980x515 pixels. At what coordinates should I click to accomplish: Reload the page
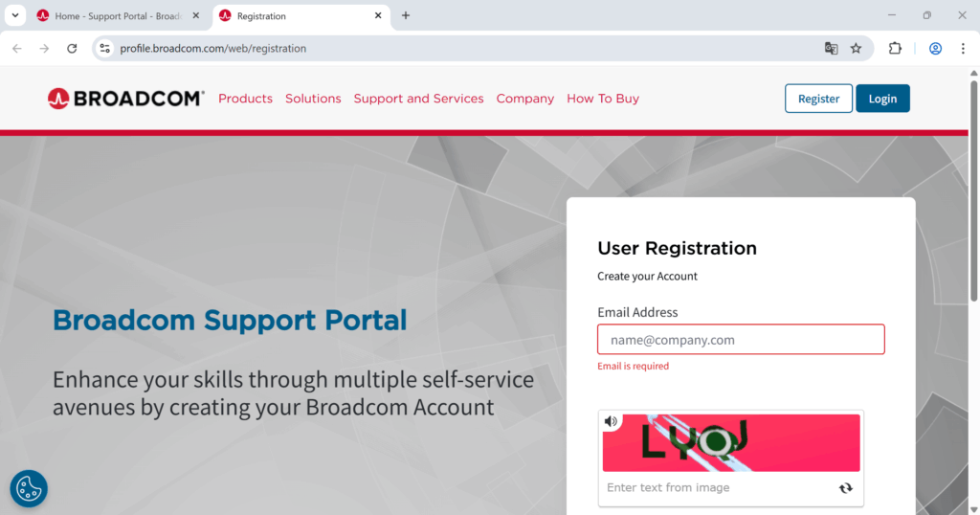tap(72, 48)
